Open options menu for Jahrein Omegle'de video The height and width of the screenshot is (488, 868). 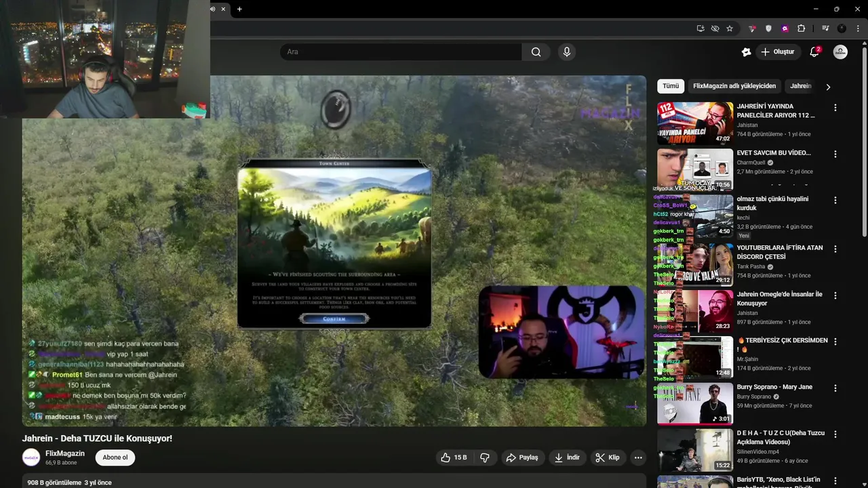click(835, 296)
